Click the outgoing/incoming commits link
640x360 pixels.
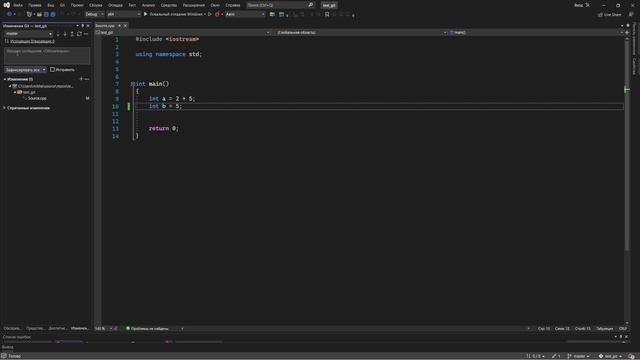coord(32,42)
